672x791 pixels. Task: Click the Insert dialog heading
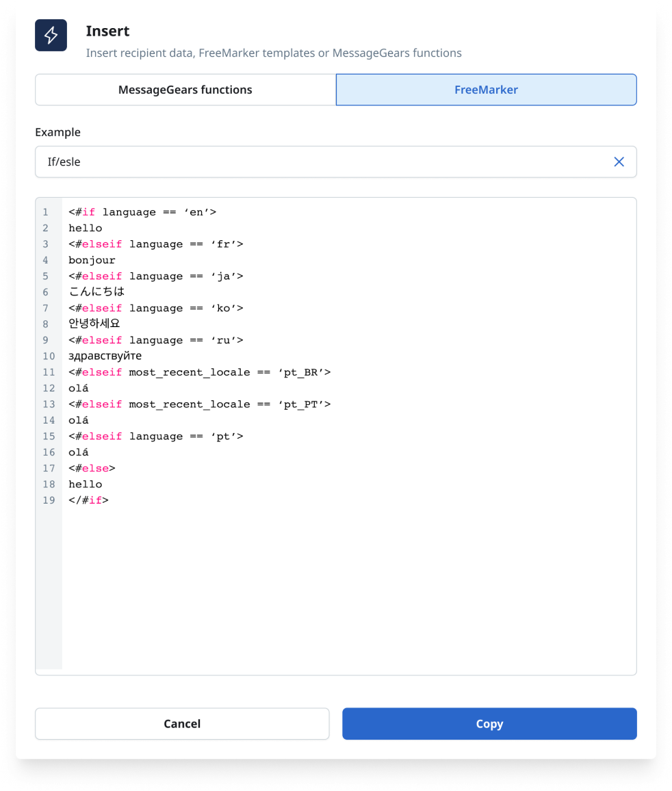pos(107,31)
